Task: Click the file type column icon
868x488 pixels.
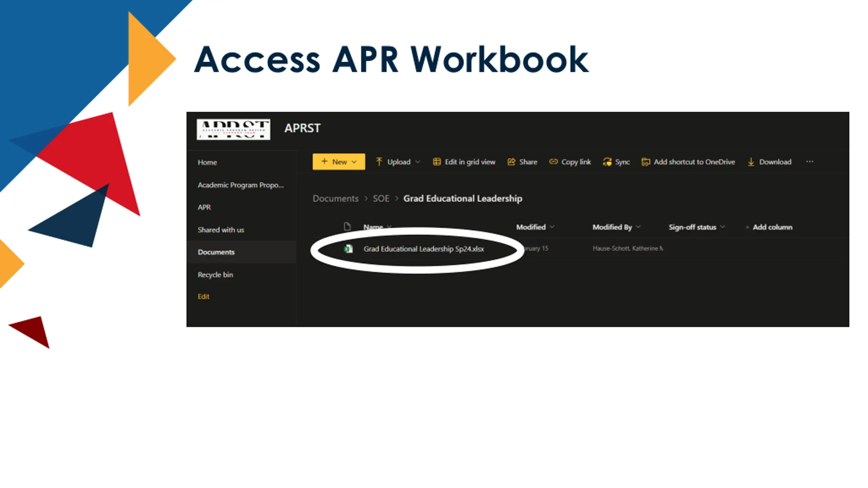Action: pyautogui.click(x=347, y=226)
